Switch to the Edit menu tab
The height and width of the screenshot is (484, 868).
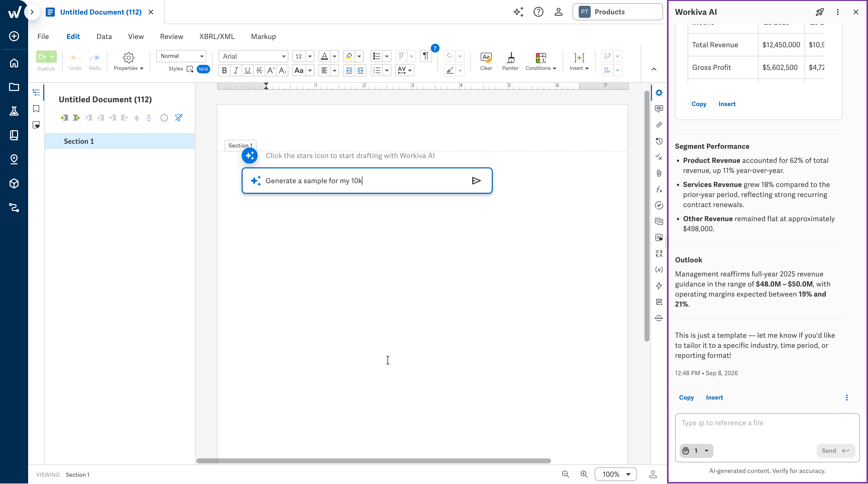click(73, 36)
